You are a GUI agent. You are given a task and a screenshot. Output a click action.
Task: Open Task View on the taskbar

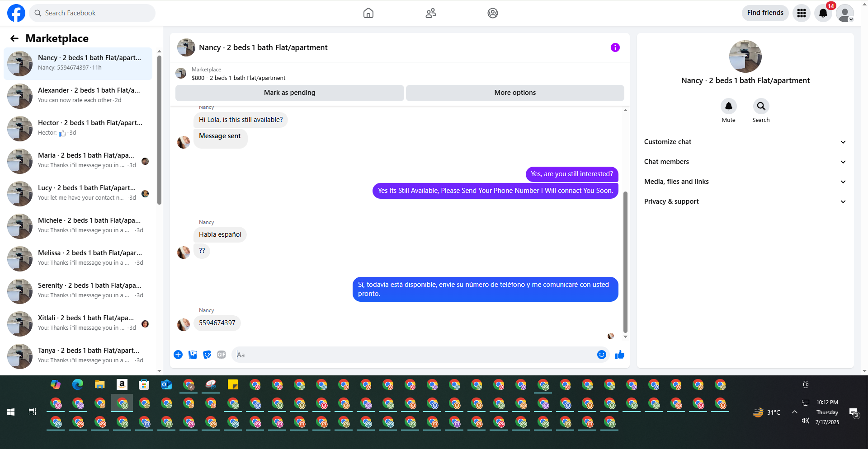(x=33, y=412)
